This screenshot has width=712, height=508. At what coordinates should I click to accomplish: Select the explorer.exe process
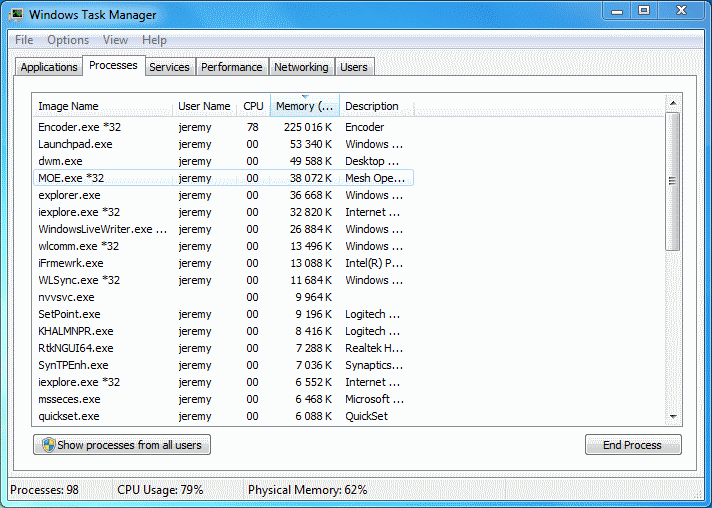click(223, 195)
